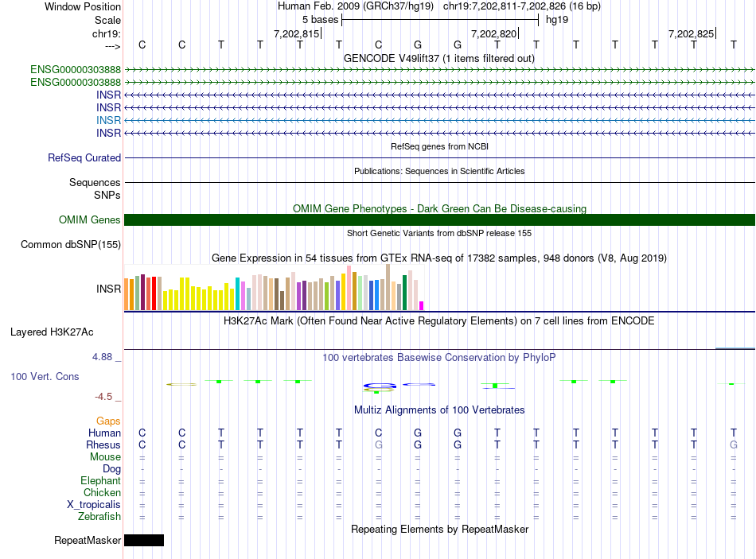The height and width of the screenshot is (559, 756).
Task: Click the 'chr19:' ruler label
Action: [x=107, y=33]
